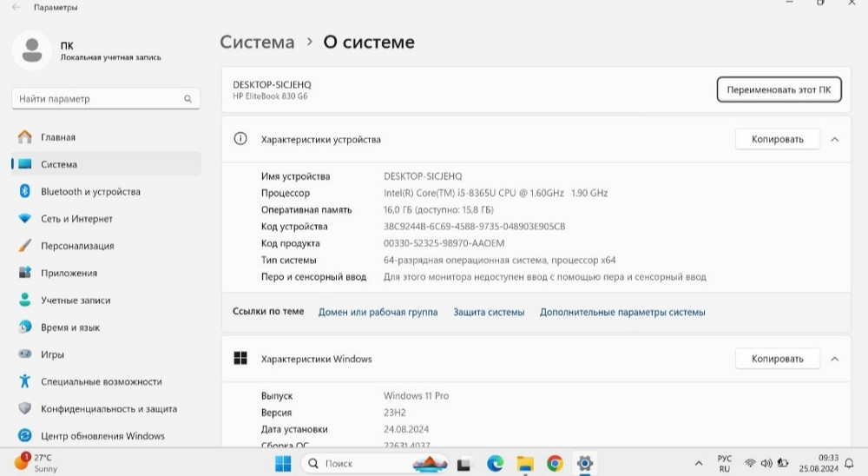The image size is (868, 476).
Task: Click the taskbar Поиск search box
Action: (x=375, y=463)
